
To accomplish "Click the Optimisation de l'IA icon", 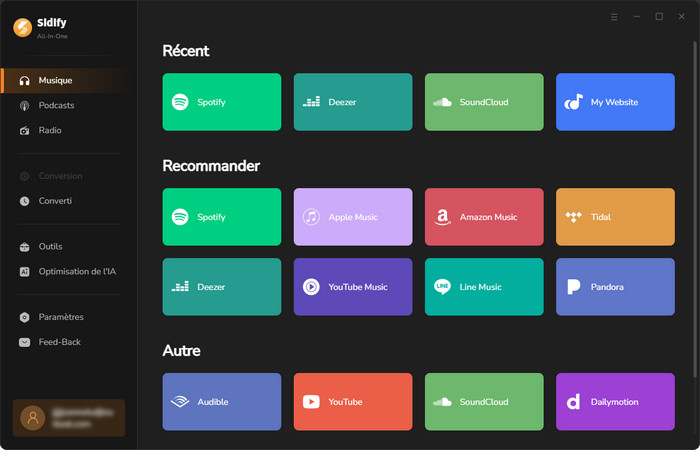I will point(25,271).
